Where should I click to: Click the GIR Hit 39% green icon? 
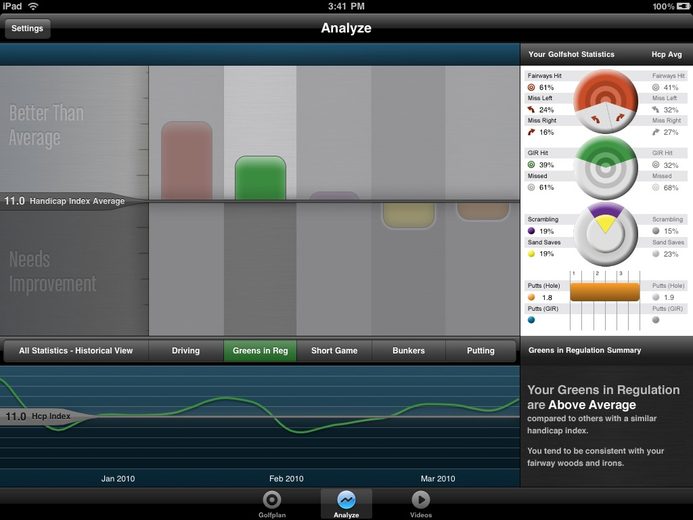click(x=532, y=164)
